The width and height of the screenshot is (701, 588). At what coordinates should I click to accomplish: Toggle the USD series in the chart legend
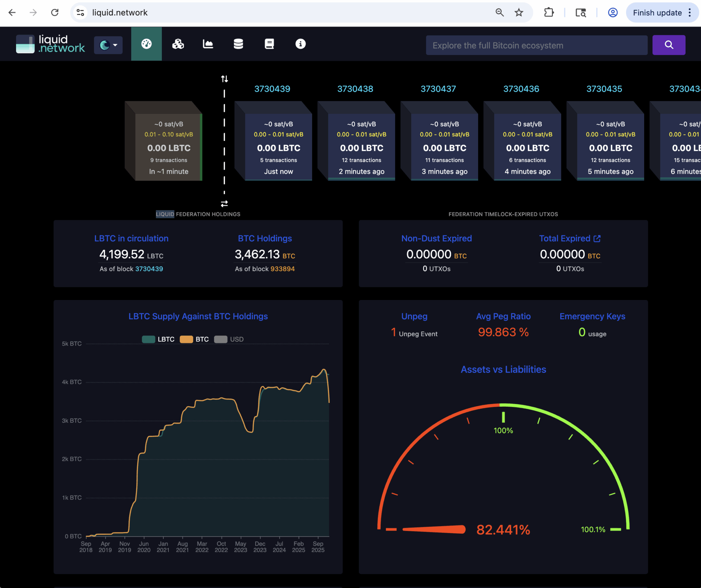click(229, 339)
